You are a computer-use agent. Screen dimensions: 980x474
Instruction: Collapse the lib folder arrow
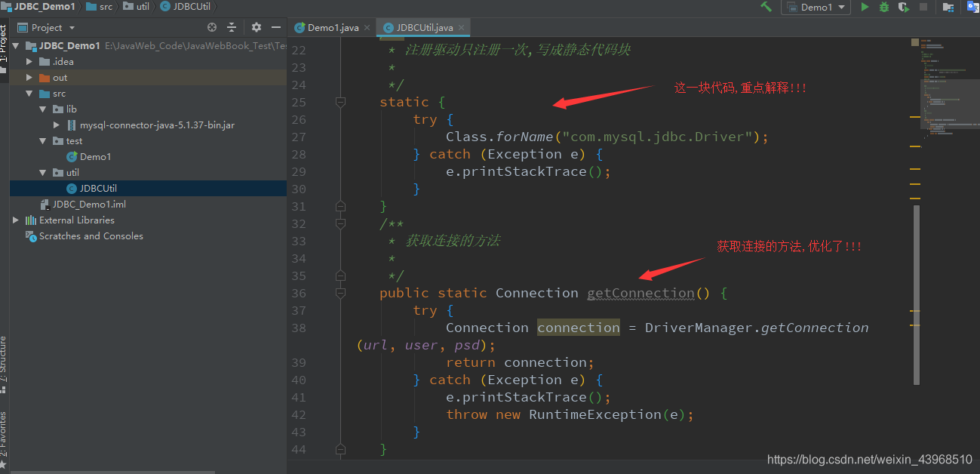coord(43,109)
